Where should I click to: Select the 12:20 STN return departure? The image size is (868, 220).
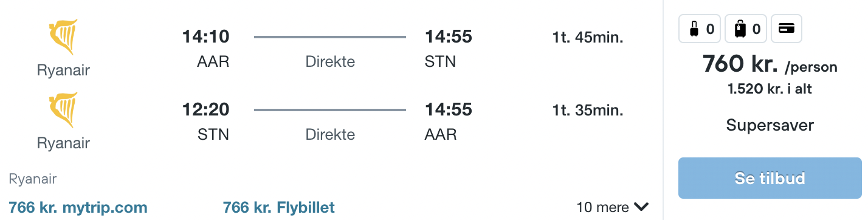coord(206,110)
